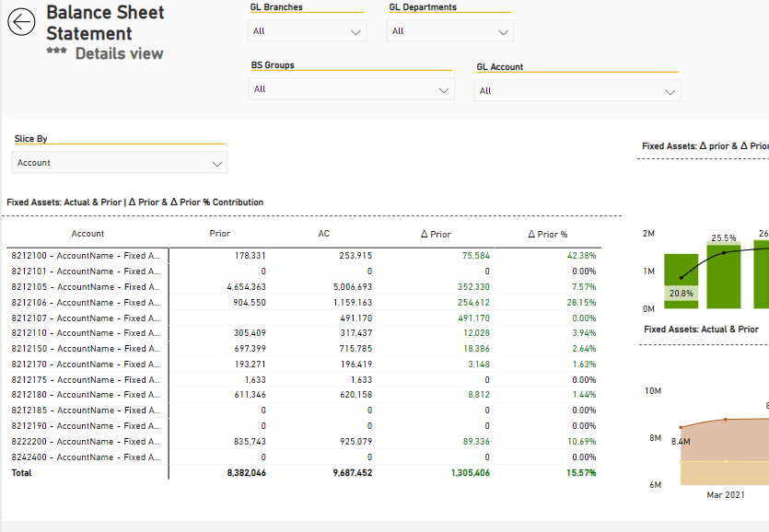Click Prior value 835,743
This screenshot has width=769, height=532.
[x=250, y=442]
